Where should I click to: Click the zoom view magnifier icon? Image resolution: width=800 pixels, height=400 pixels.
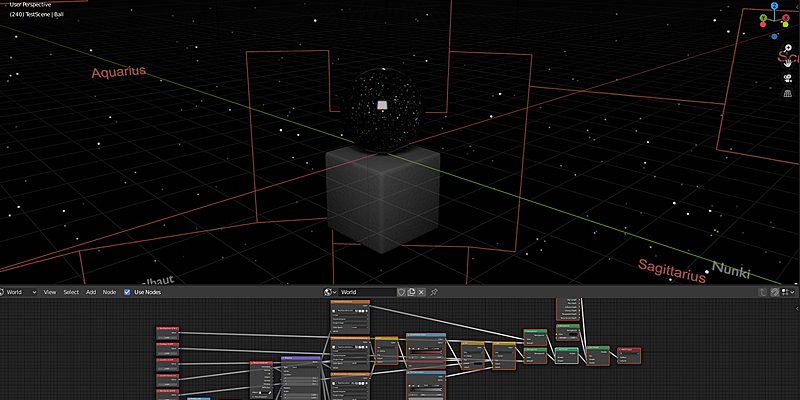787,48
